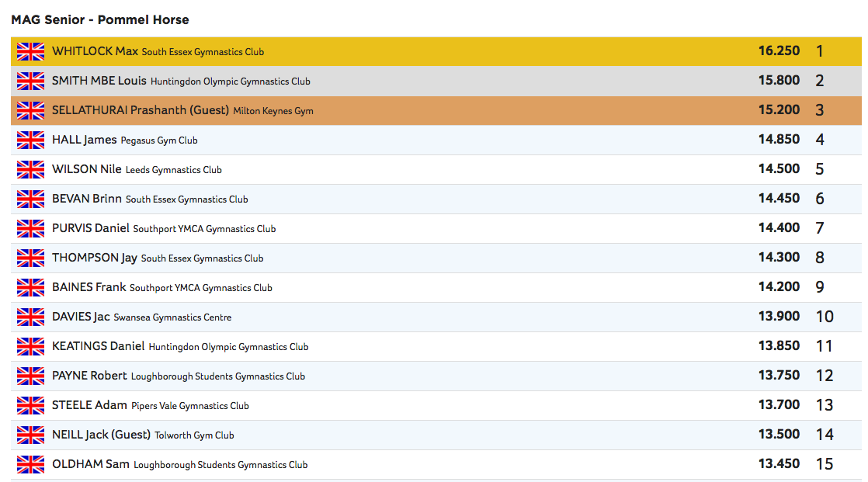The height and width of the screenshot is (482, 868).
Task: Click the flag icon beside OLDHAM Sam
Action: (x=31, y=465)
